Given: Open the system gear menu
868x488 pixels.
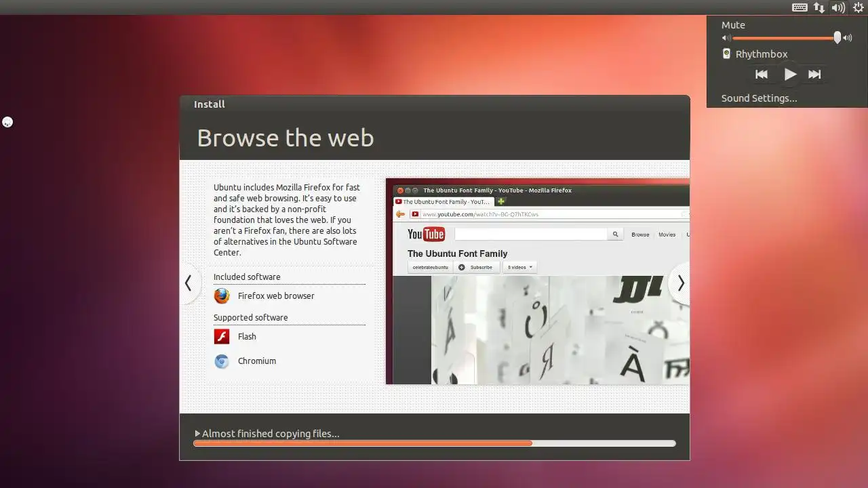Looking at the screenshot, I should [x=858, y=7].
